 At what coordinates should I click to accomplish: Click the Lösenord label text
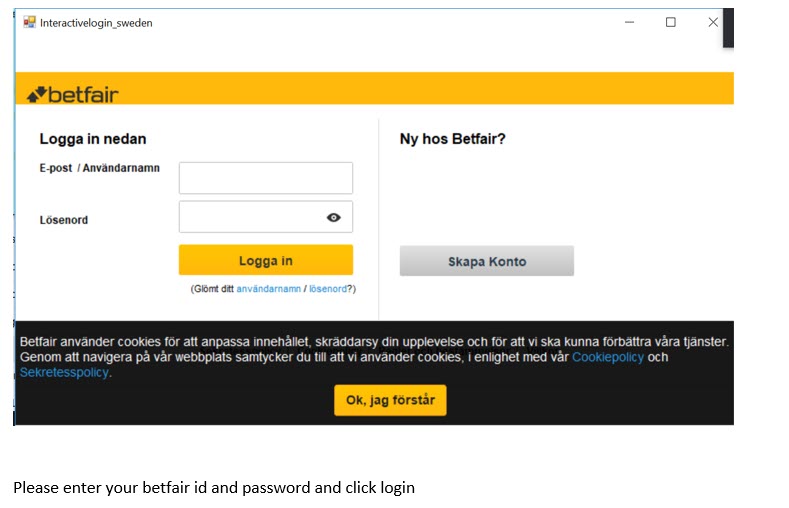click(x=64, y=220)
